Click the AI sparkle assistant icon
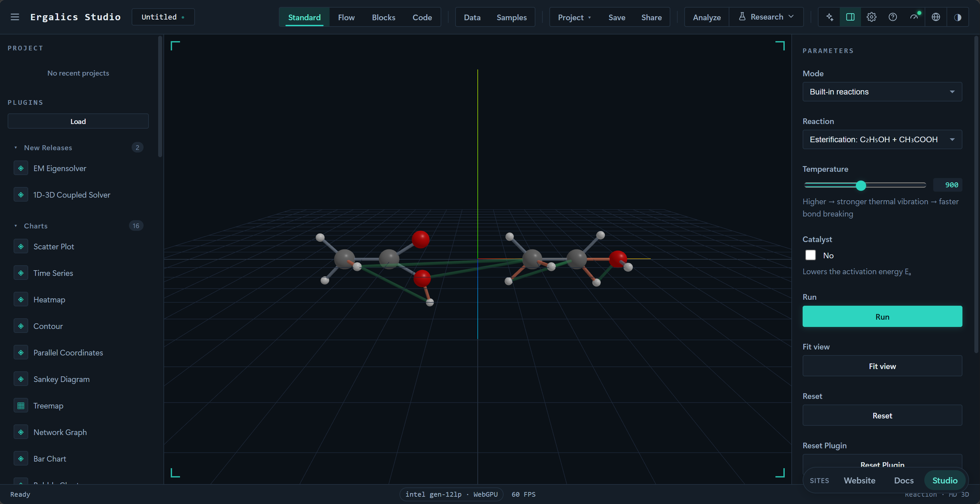 830,17
